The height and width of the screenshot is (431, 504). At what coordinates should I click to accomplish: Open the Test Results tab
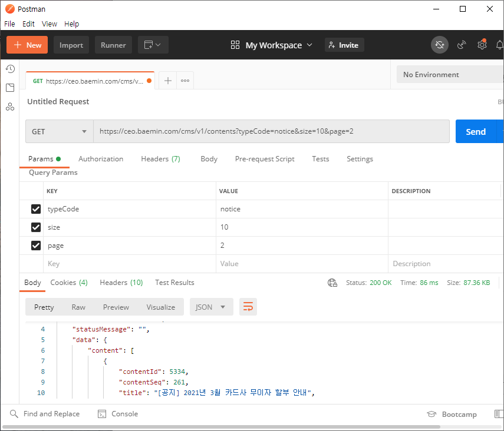174,283
